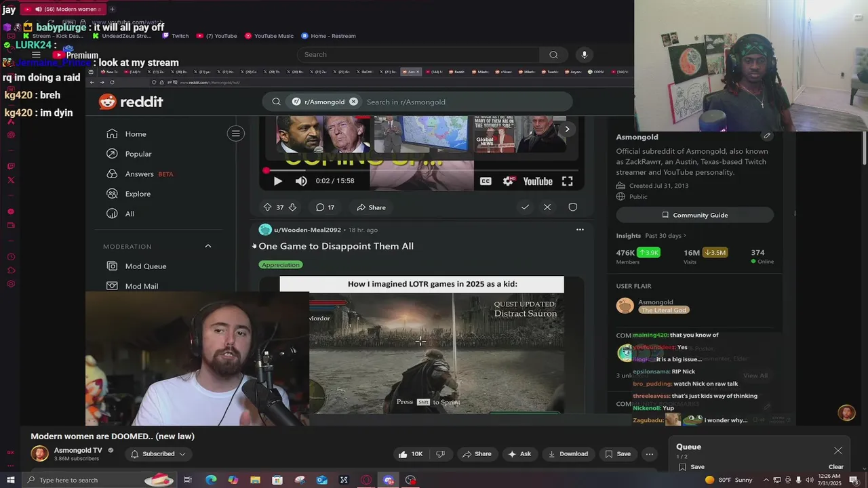The image size is (868, 488).
Task: Click the Reddit logo
Action: (131, 102)
